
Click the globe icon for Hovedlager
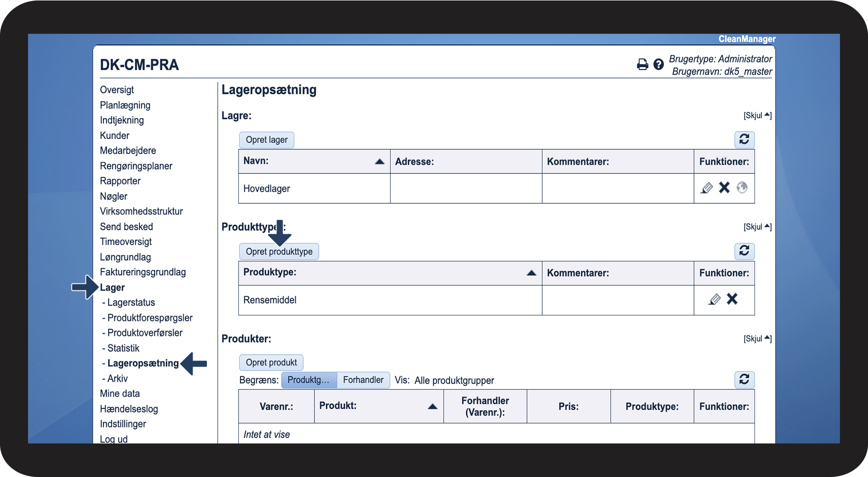click(742, 188)
